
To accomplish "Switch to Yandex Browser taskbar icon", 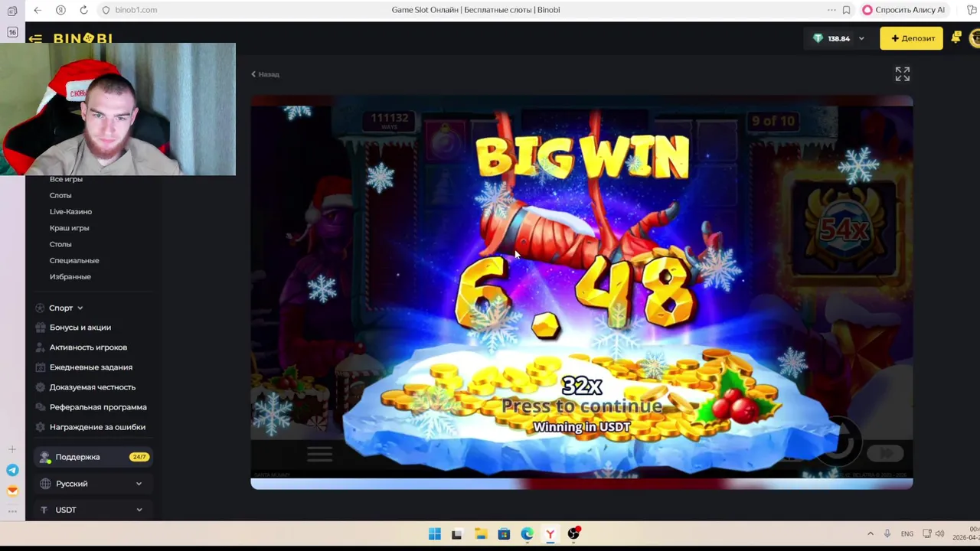I will click(x=550, y=534).
